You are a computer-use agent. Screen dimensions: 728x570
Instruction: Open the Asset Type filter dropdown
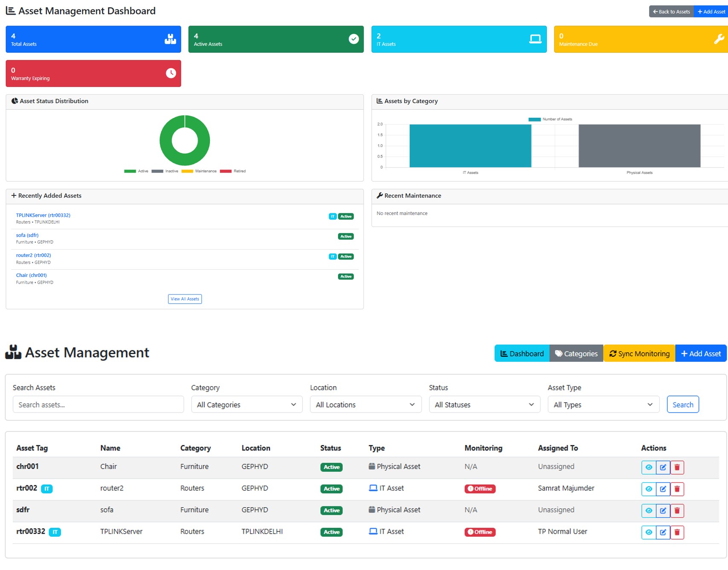(x=603, y=404)
